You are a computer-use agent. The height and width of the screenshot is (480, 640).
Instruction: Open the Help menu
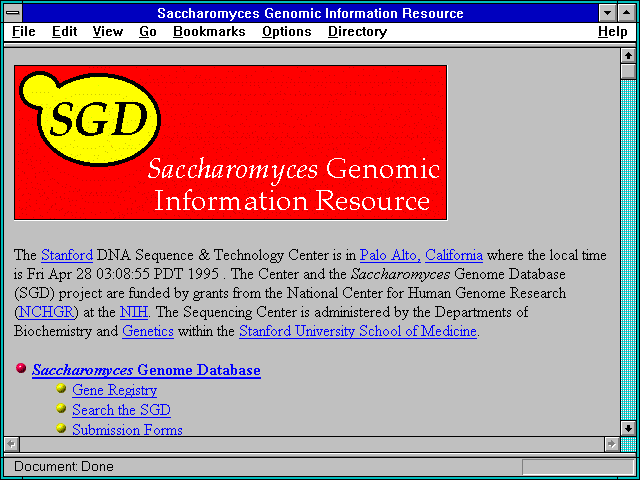pos(613,31)
